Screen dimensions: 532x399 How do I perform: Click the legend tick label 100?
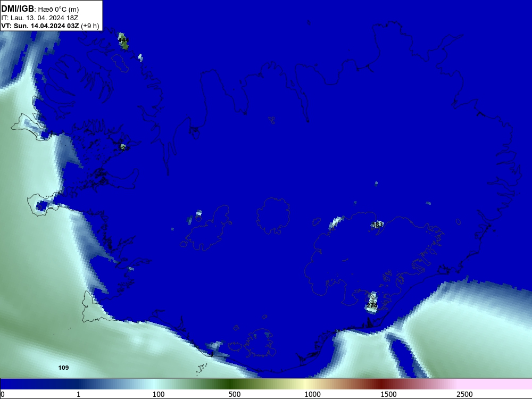[159, 394]
